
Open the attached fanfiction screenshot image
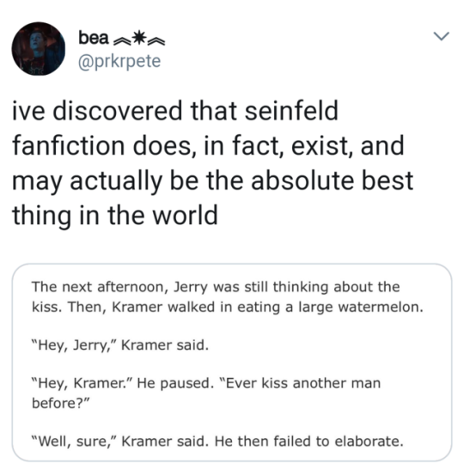point(232,363)
